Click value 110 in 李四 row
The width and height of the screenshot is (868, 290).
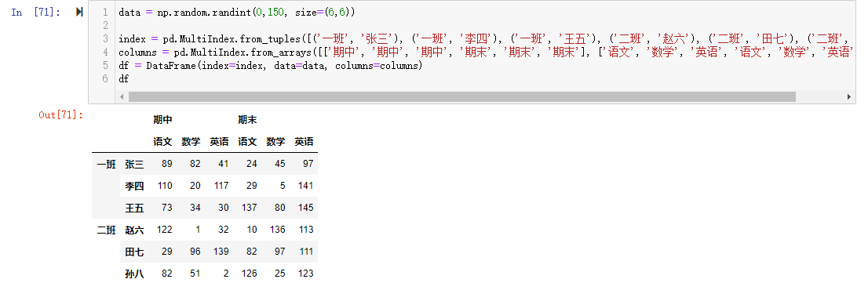coord(165,187)
